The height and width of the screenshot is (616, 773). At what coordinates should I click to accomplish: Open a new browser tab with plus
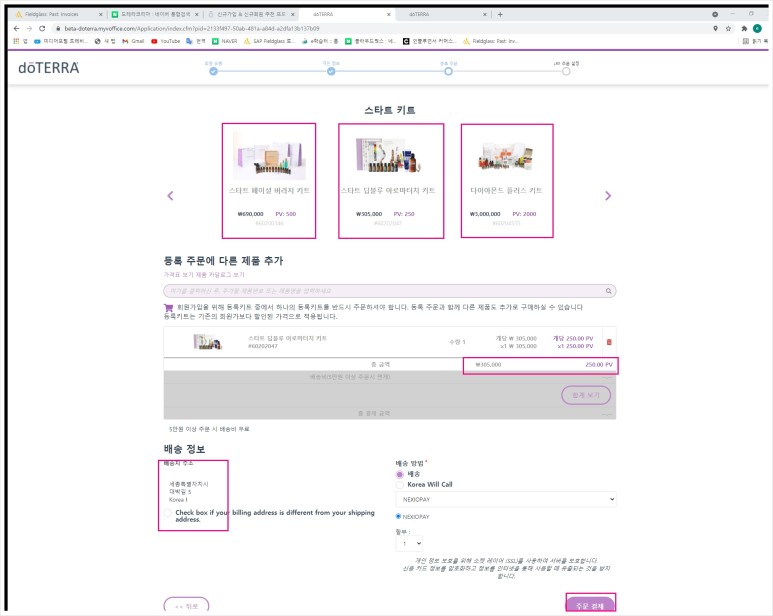coord(500,14)
